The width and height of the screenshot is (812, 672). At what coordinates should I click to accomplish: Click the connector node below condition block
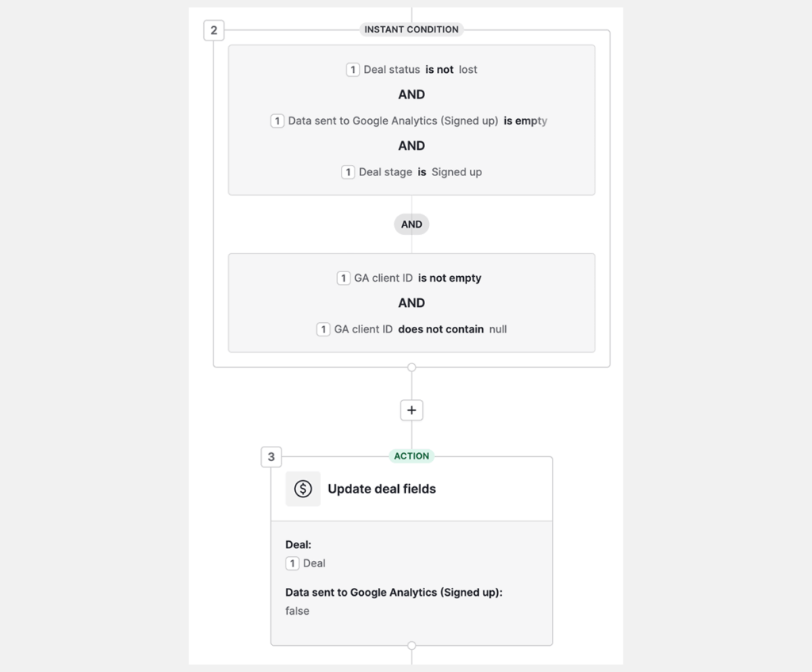click(412, 367)
